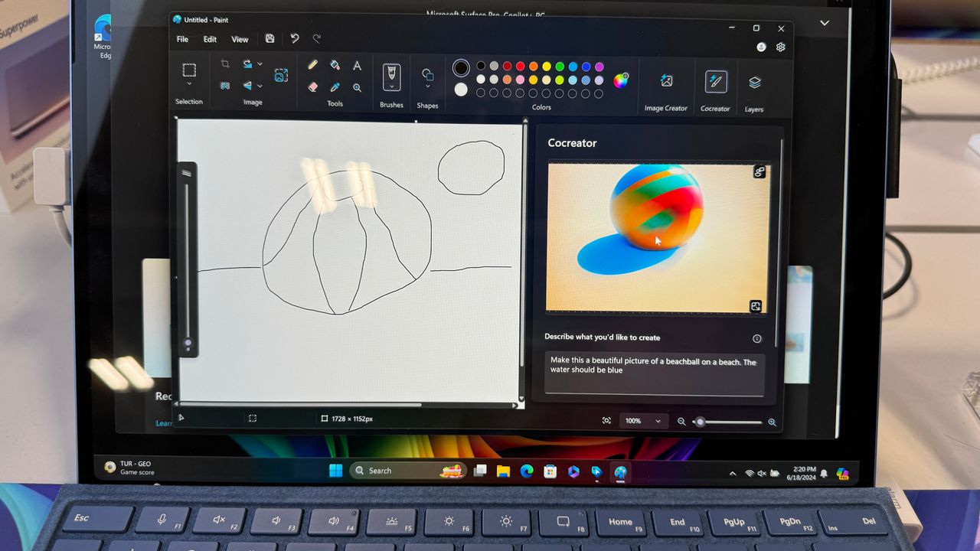The width and height of the screenshot is (980, 551).
Task: Click icon at bottom-right of Cocreator preview
Action: (x=756, y=306)
